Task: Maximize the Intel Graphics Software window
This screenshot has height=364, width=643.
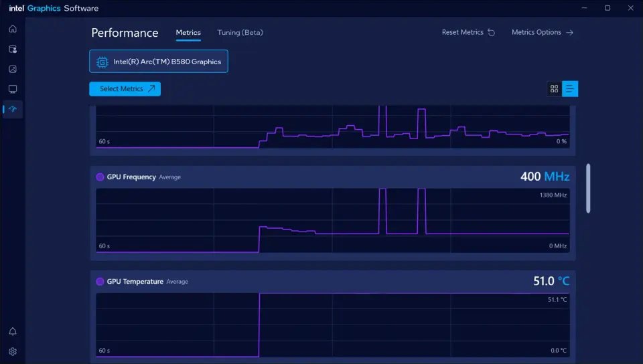Action: [x=608, y=8]
